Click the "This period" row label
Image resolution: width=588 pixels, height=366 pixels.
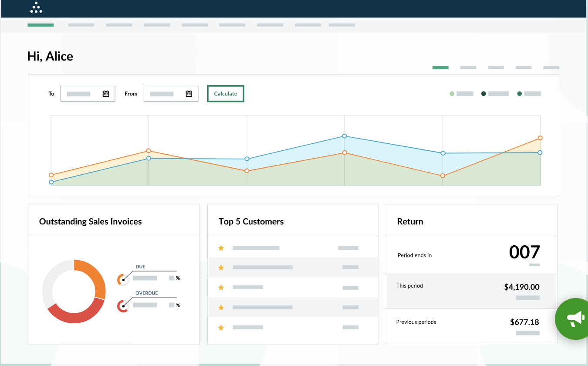pos(410,286)
